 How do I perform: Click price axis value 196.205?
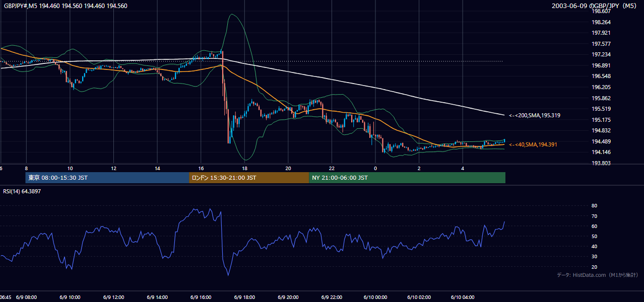[601, 87]
